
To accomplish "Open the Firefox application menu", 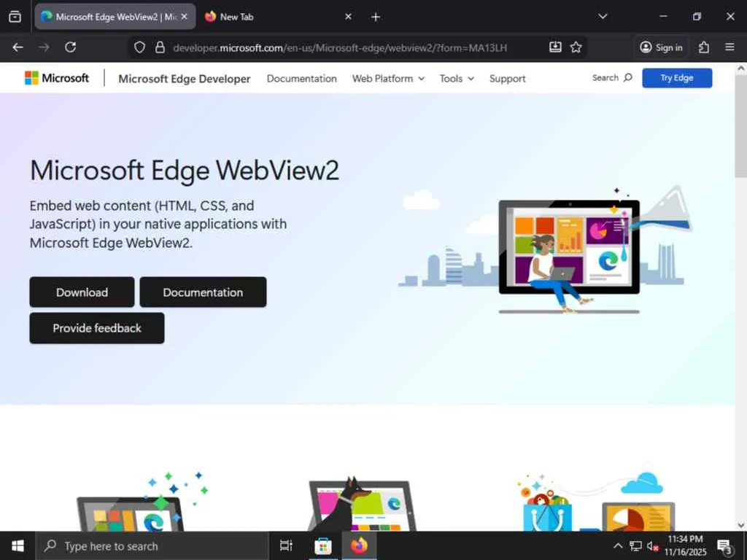I will (729, 47).
